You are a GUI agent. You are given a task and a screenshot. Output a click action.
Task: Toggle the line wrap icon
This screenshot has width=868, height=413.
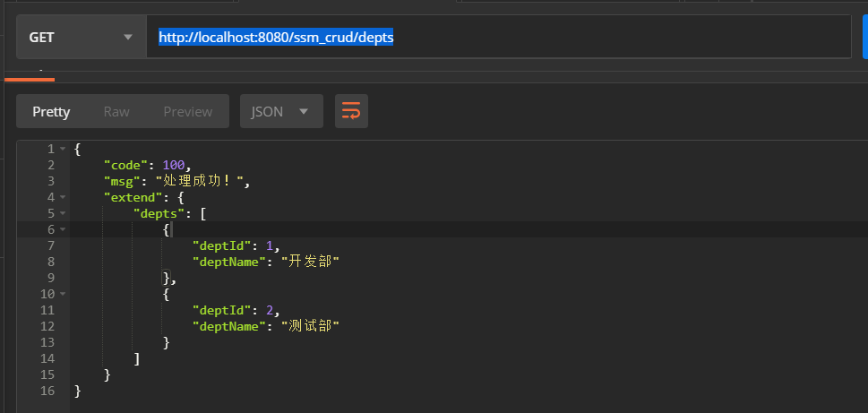[351, 111]
